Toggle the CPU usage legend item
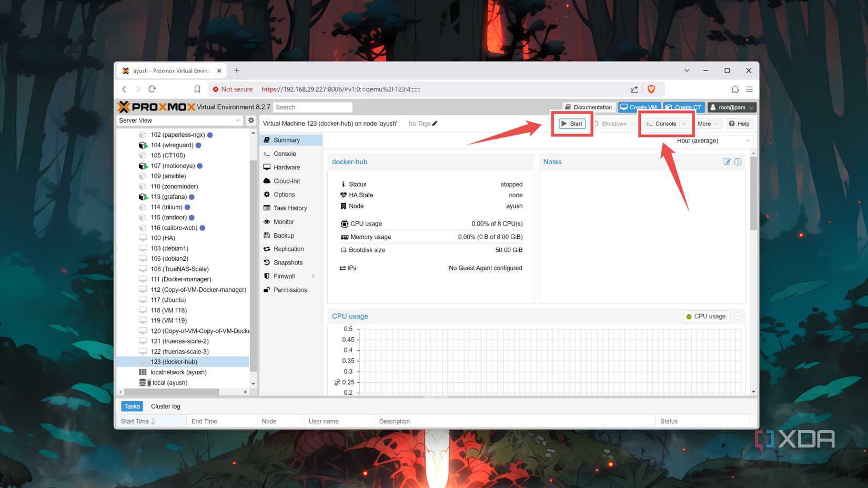The width and height of the screenshot is (868, 488). pos(706,316)
